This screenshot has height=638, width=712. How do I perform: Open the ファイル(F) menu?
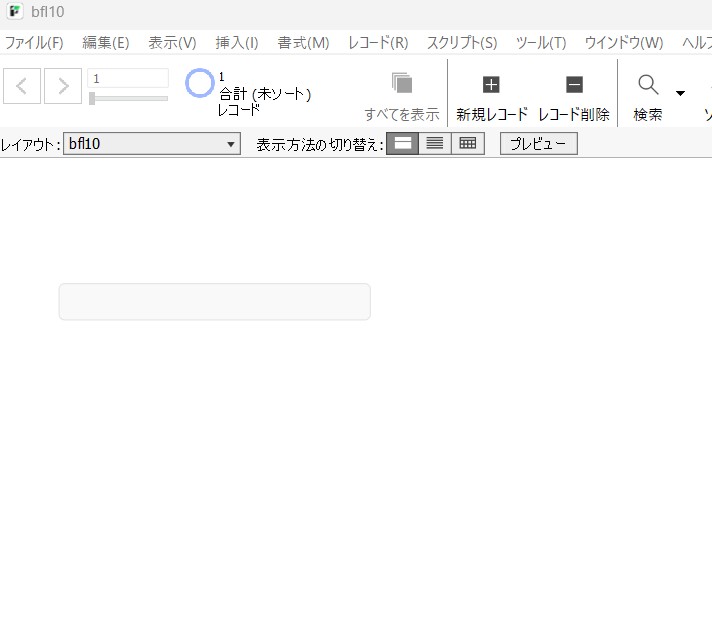click(34, 43)
